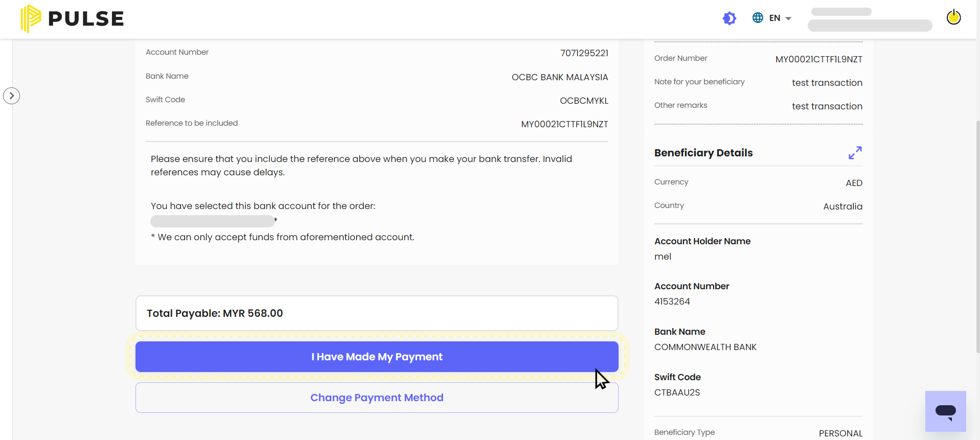This screenshot has height=440, width=980.
Task: Click the page vertical scrollbar
Action: coord(977,237)
